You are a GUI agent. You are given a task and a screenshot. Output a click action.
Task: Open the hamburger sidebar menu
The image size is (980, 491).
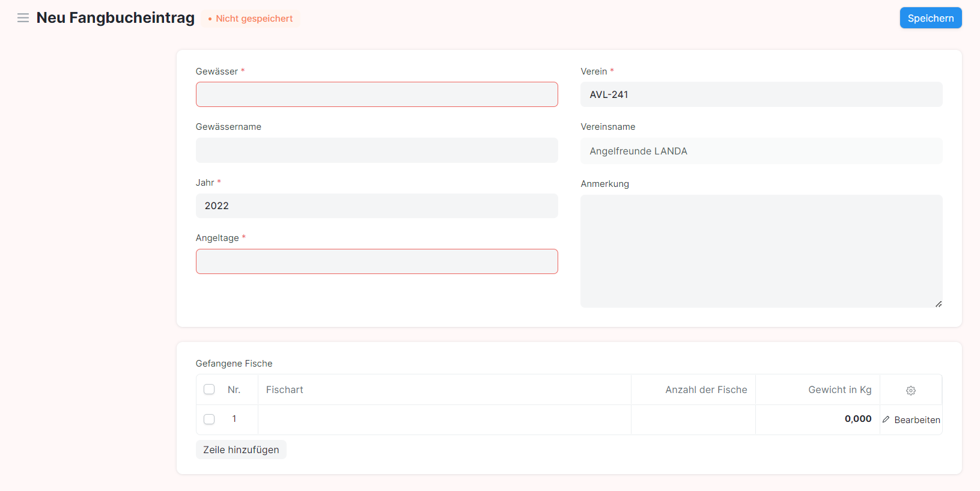[23, 18]
